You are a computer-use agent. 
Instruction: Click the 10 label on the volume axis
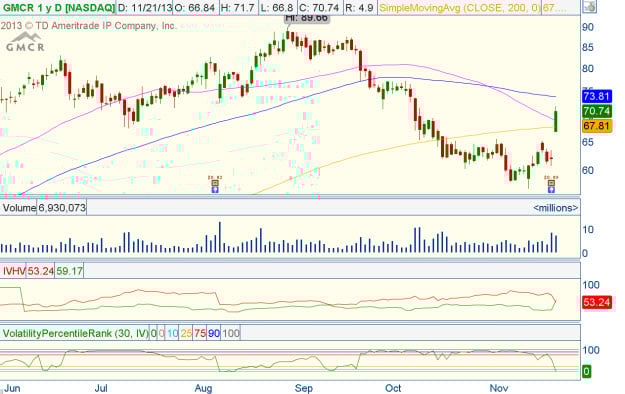point(588,230)
